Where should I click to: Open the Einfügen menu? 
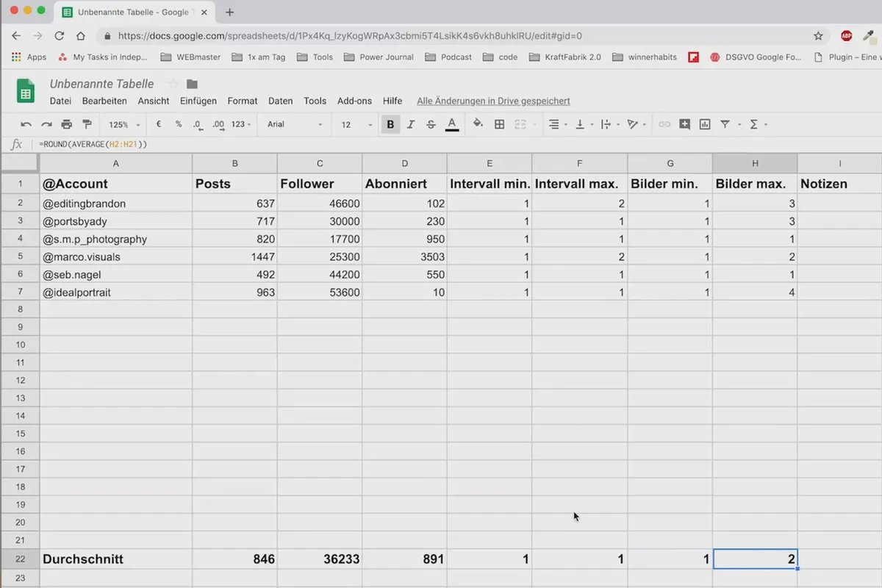pos(198,101)
